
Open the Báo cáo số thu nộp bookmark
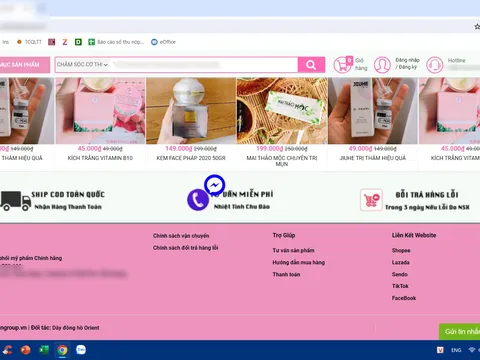click(x=116, y=42)
